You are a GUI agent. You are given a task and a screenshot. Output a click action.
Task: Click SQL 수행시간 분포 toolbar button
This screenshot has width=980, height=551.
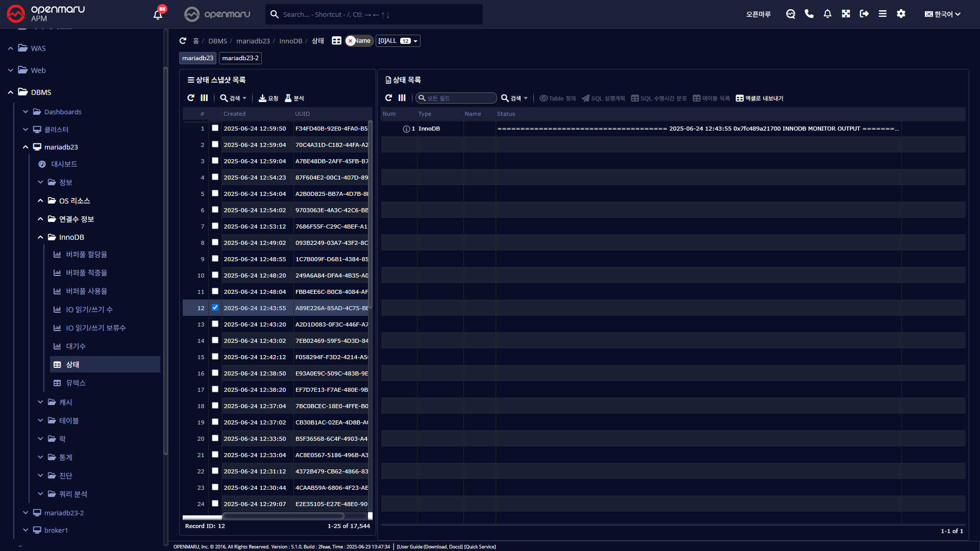click(659, 98)
